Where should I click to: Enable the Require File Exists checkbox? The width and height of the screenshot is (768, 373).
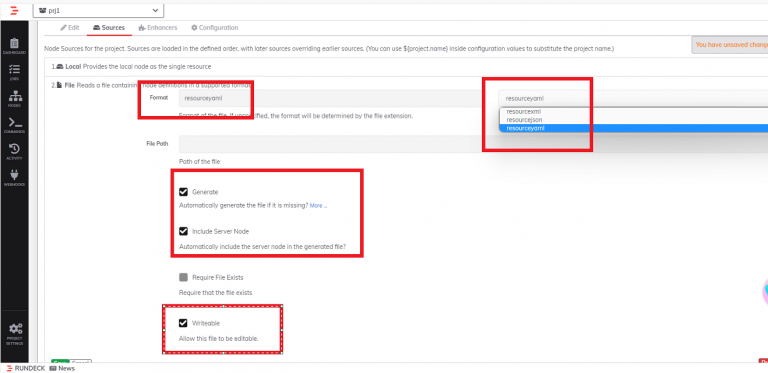tap(184, 277)
